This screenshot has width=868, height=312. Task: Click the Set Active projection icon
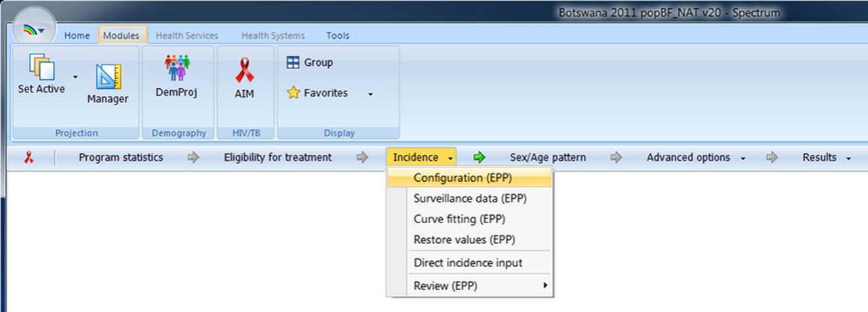click(41, 68)
